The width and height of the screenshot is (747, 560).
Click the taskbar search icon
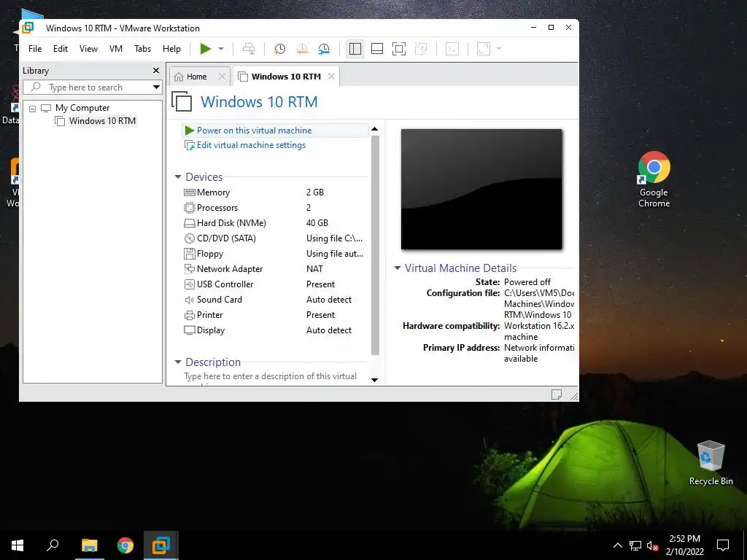53,545
